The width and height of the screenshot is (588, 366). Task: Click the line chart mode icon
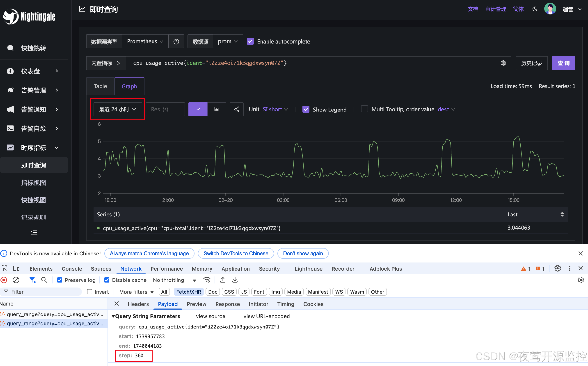198,109
